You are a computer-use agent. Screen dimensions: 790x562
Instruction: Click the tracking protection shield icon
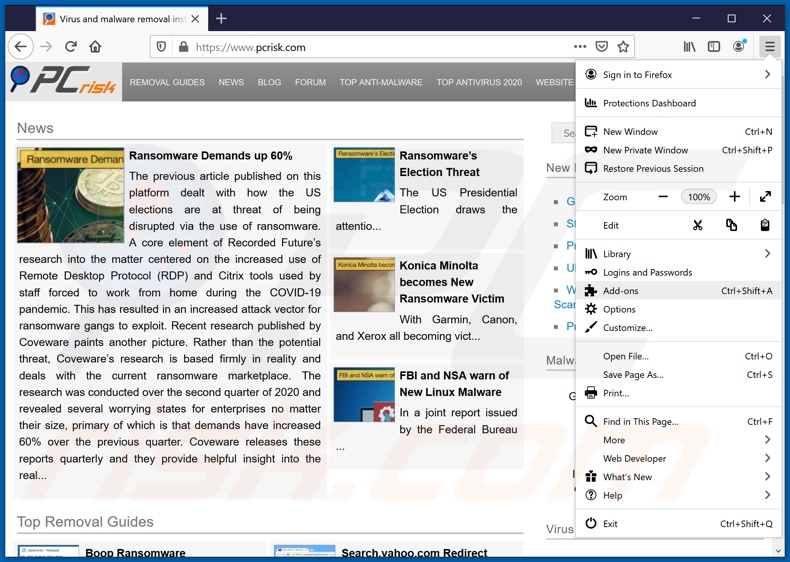(x=161, y=47)
